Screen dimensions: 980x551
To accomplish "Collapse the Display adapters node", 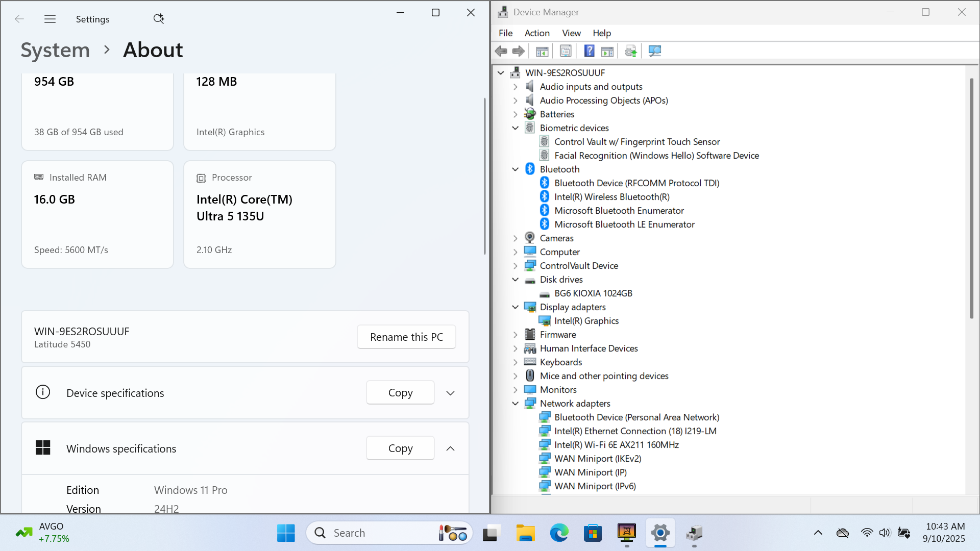I will 516,307.
